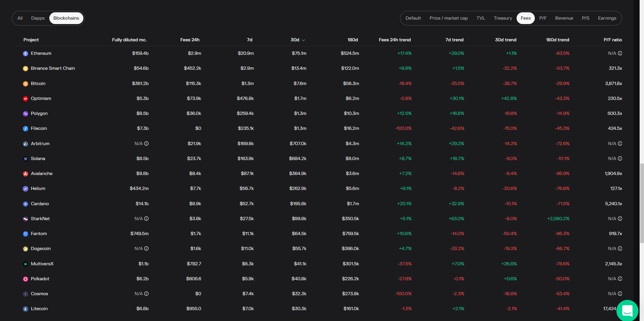
Task: Click the page vertical scrollbar thumb
Action: pos(642,203)
